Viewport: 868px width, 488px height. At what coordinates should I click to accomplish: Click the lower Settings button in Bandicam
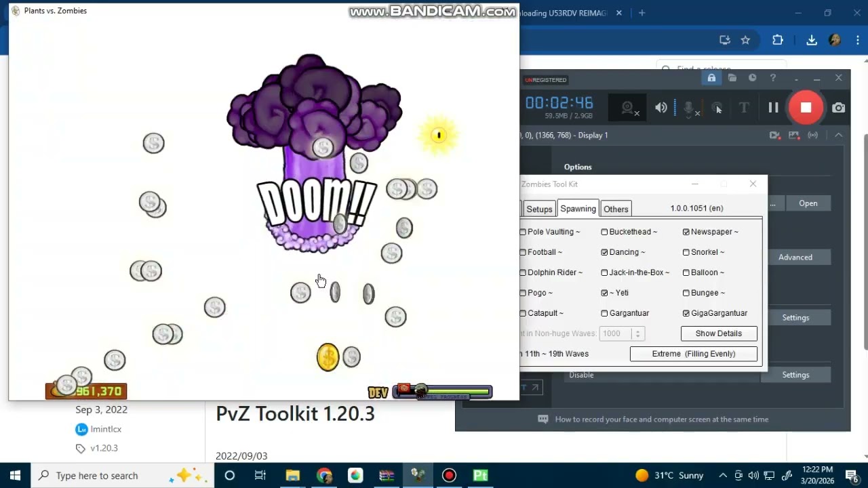[x=795, y=375]
